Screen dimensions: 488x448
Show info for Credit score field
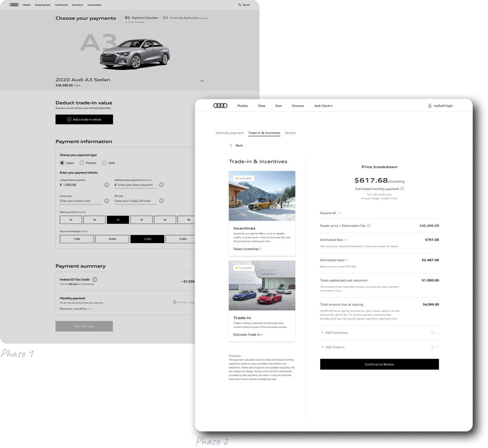[107, 201]
